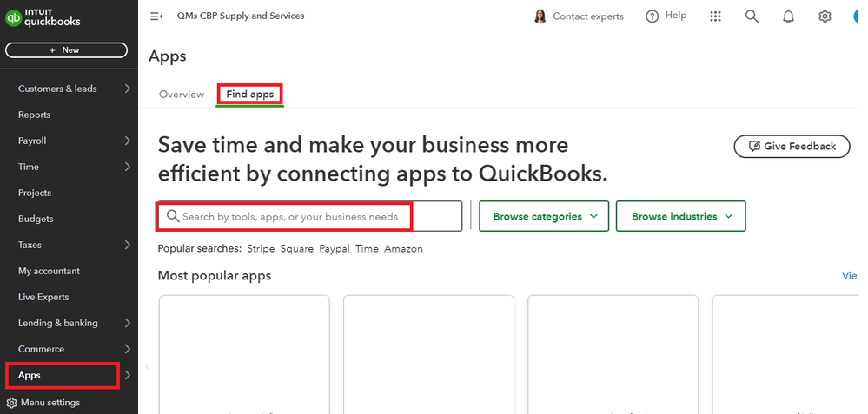Click previous arrow of popular apps carousel
The image size is (868, 414).
coord(147,366)
